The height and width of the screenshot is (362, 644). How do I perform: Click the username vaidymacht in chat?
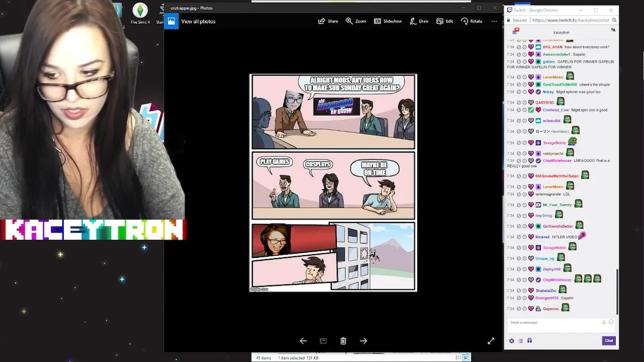554,153
